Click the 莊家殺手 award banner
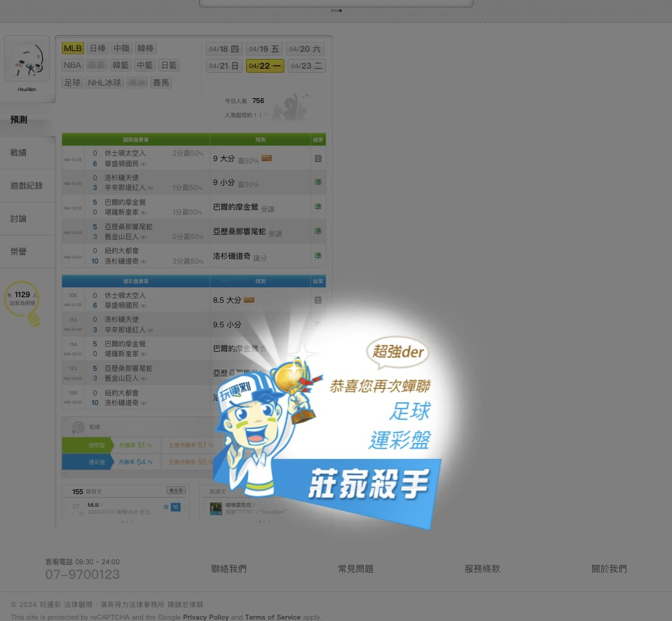Viewport: 672px width, 621px height. coord(369,484)
